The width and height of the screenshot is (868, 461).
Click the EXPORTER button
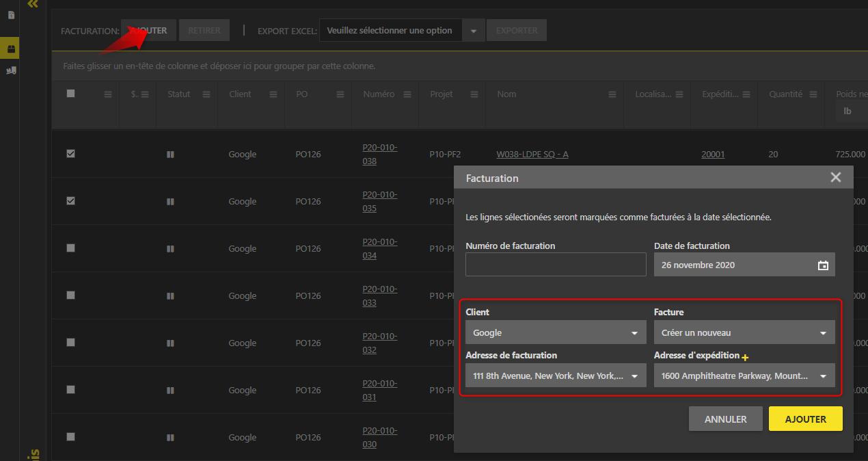coord(517,30)
